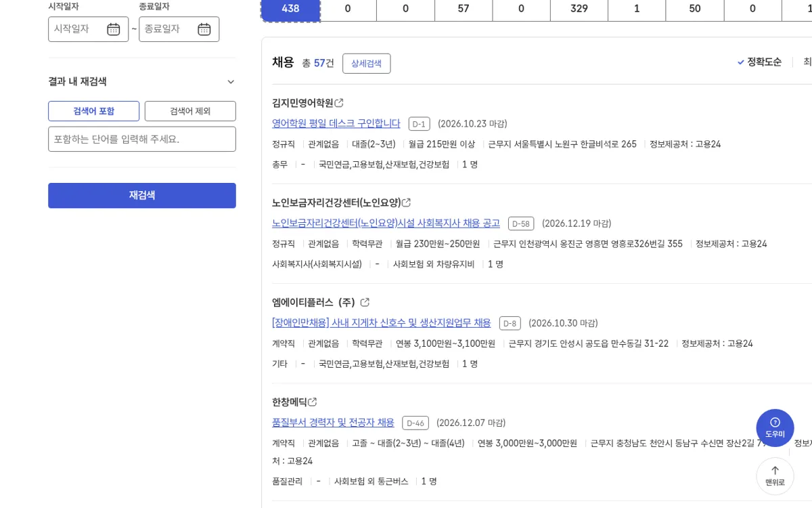Click company name 김지민영어학원
Image resolution: width=812 pixels, height=508 pixels.
point(302,103)
